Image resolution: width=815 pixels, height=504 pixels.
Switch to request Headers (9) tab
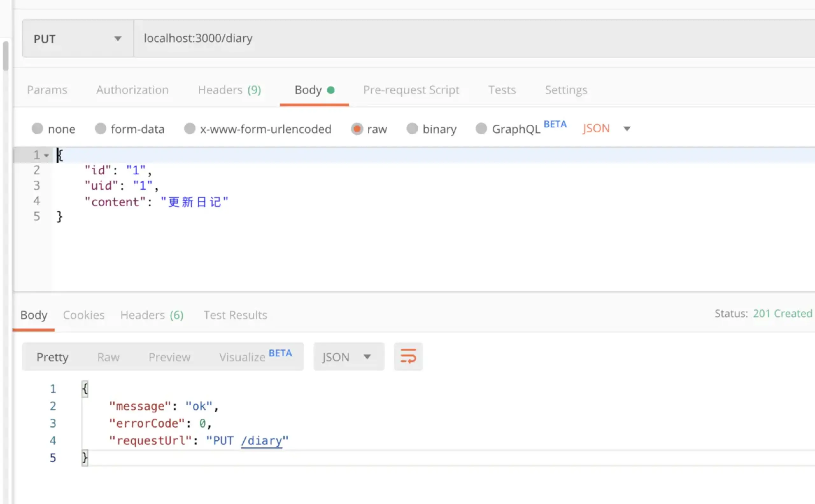point(229,90)
